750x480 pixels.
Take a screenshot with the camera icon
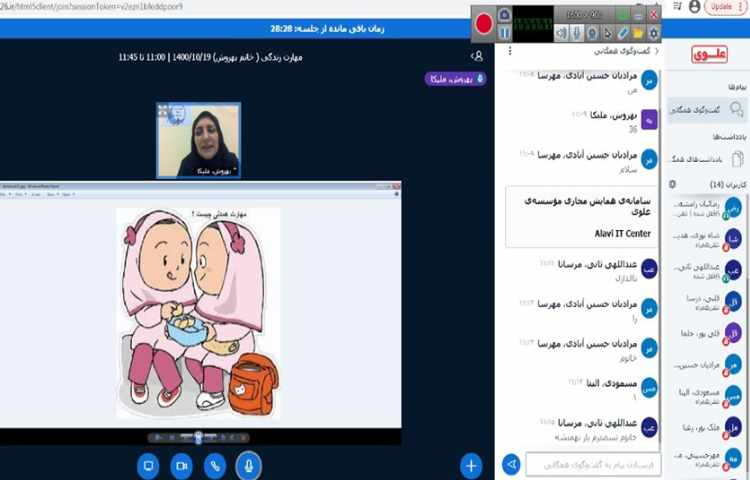coord(504,15)
